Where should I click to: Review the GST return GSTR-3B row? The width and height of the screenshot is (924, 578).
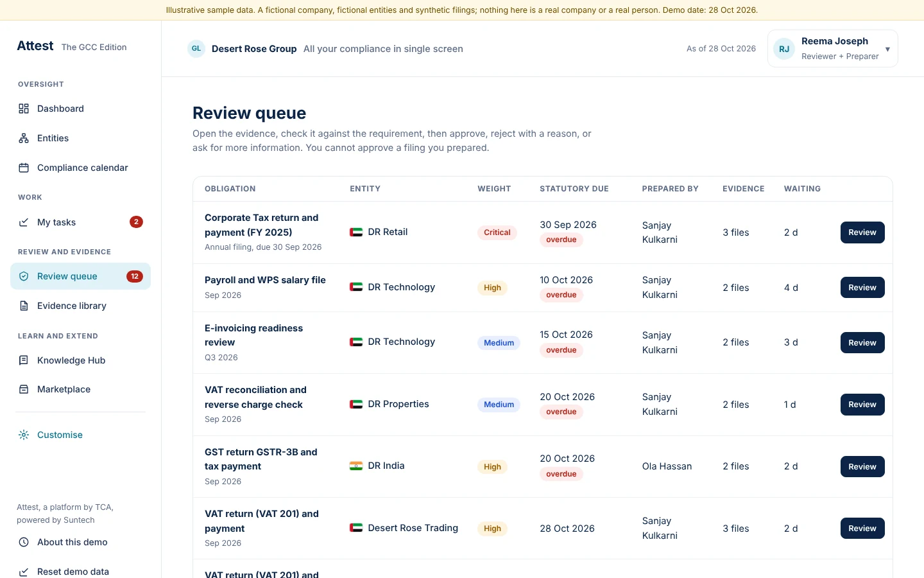862,467
